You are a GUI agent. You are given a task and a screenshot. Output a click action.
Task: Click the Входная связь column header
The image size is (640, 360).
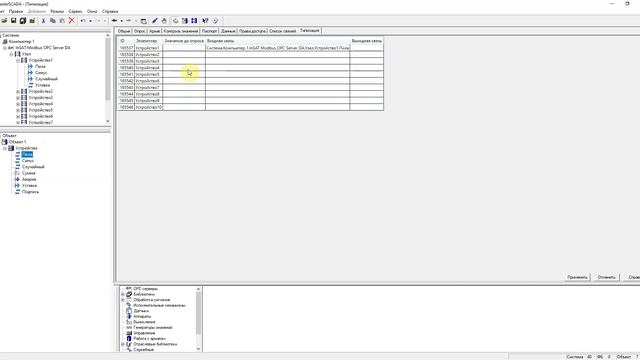278,41
